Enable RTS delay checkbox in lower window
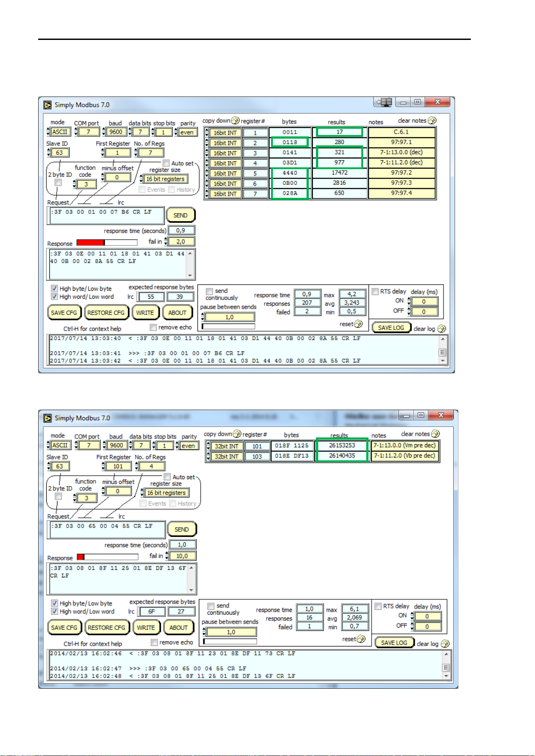This screenshot has height=756, width=535. 378,606
